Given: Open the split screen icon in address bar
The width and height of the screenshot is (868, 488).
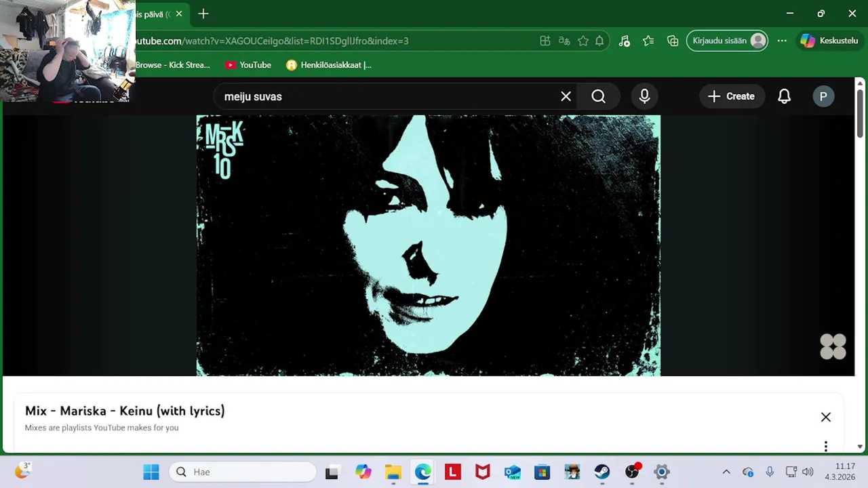Looking at the screenshot, I should [x=545, y=41].
